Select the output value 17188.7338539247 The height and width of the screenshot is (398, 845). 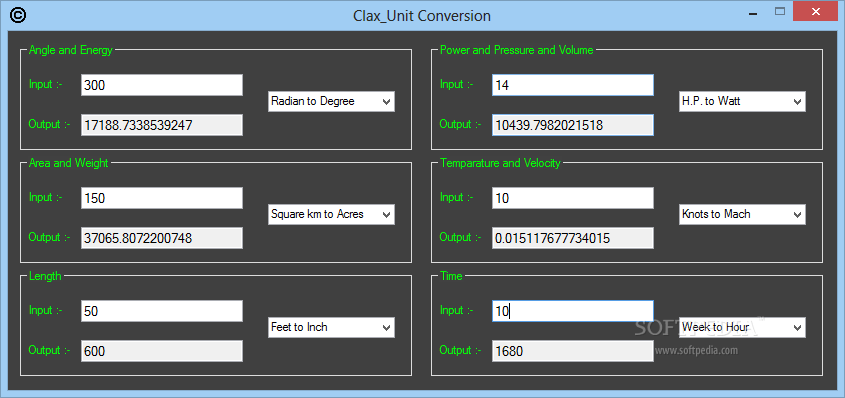tap(162, 125)
